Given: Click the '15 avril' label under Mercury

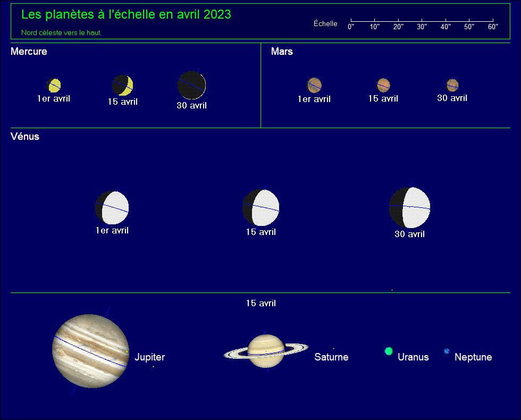Looking at the screenshot, I should (x=123, y=102).
